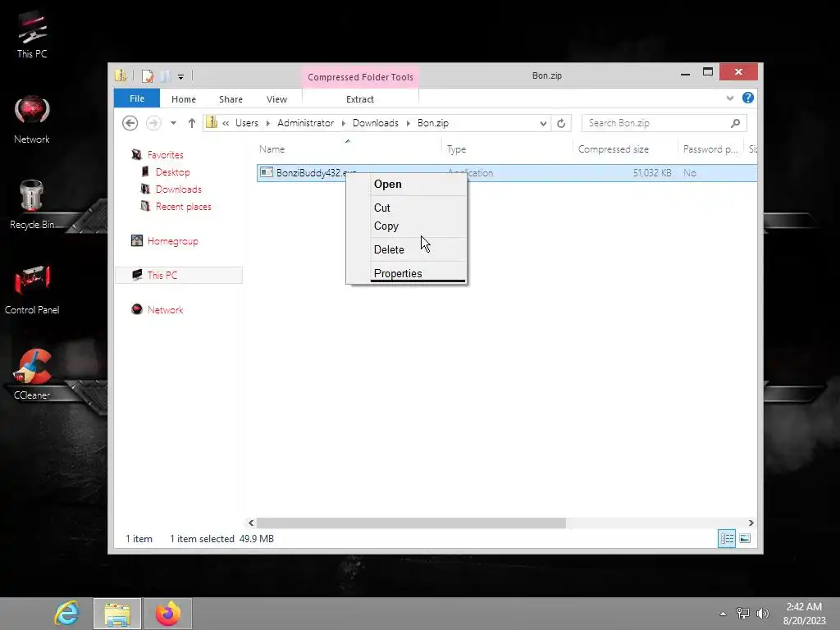This screenshot has height=630, width=840.
Task: Click the horizontal scrollbar thumb
Action: click(x=411, y=523)
